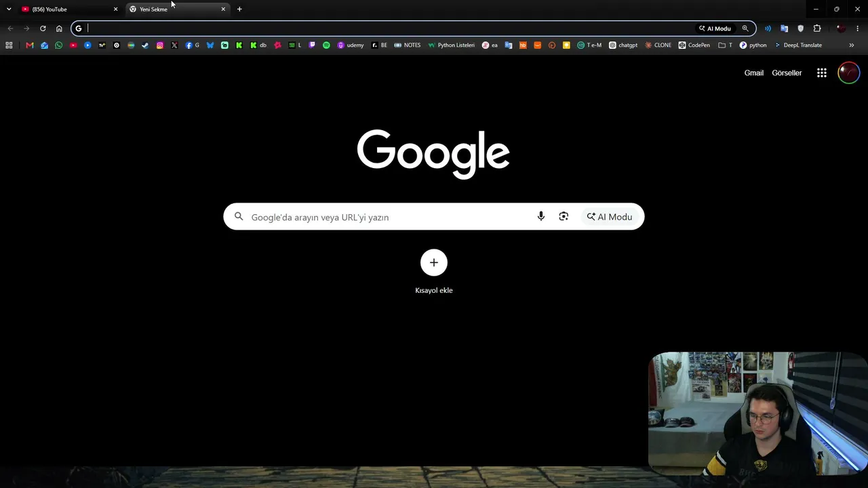
Task: Open the ea bookmark
Action: pos(490,45)
